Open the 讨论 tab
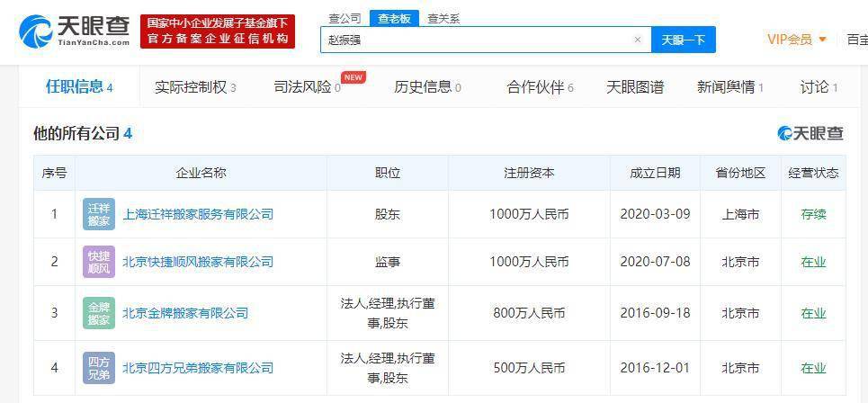 pyautogui.click(x=819, y=87)
